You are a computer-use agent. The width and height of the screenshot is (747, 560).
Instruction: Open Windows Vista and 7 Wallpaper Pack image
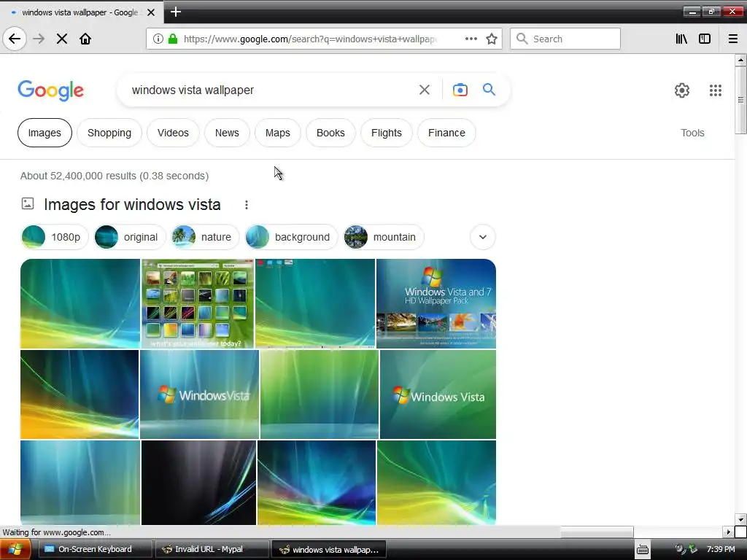(436, 303)
